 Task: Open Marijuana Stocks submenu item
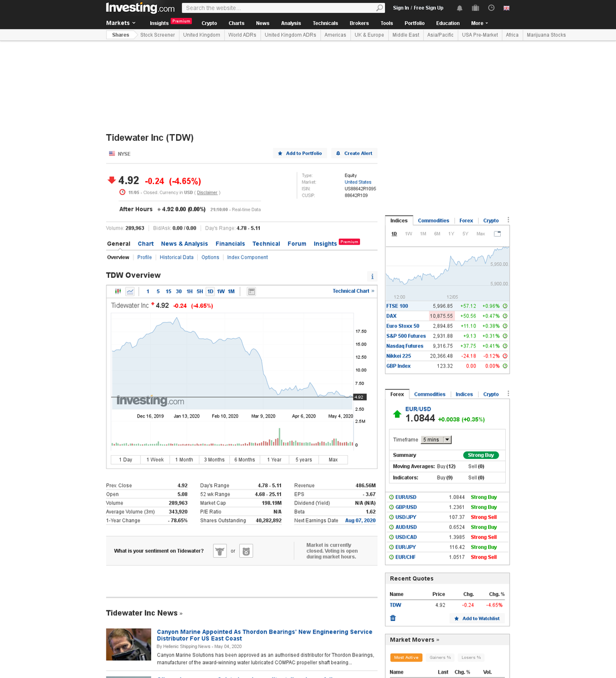(x=546, y=35)
